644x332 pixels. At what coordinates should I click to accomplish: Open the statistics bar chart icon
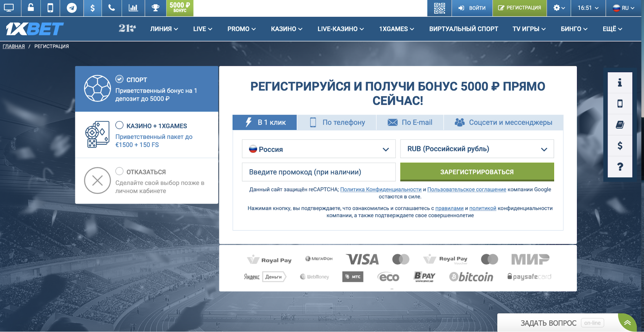pyautogui.click(x=133, y=8)
